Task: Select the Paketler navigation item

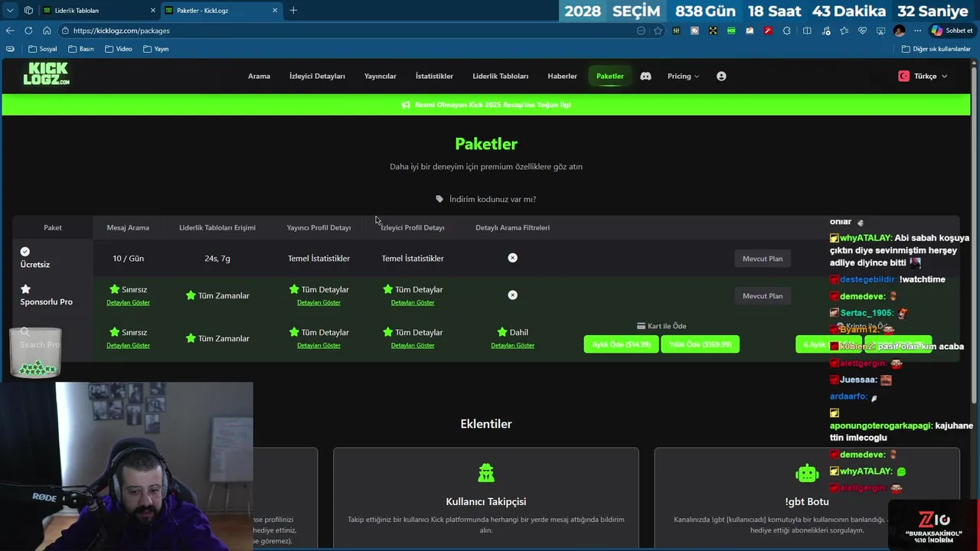Action: tap(610, 76)
